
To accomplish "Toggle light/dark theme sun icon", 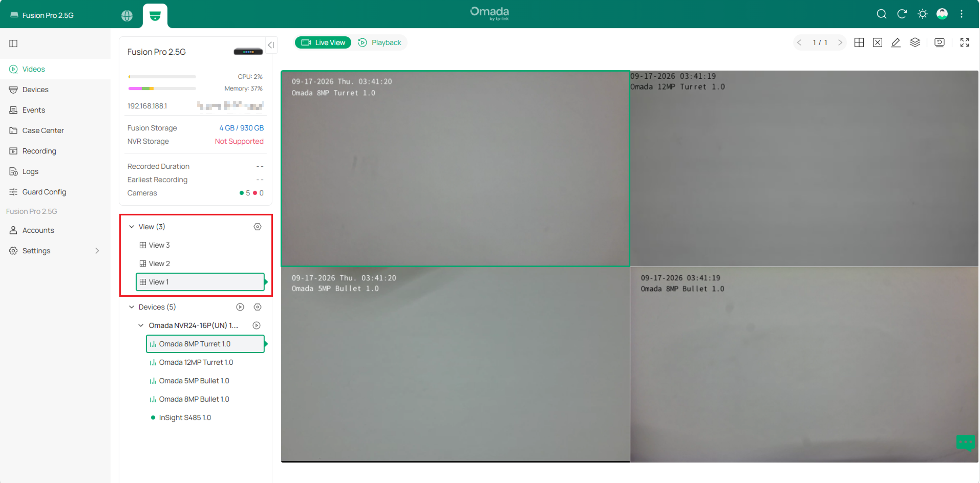I will [x=922, y=14].
